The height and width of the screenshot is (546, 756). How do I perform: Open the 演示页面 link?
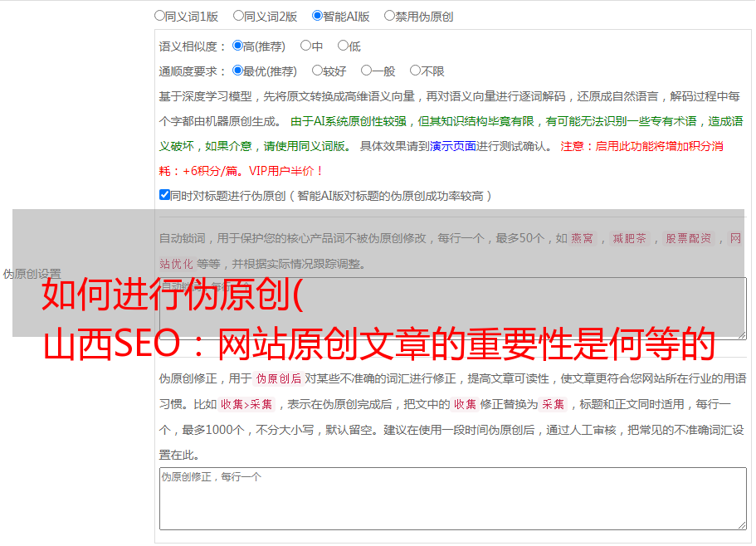click(452, 146)
